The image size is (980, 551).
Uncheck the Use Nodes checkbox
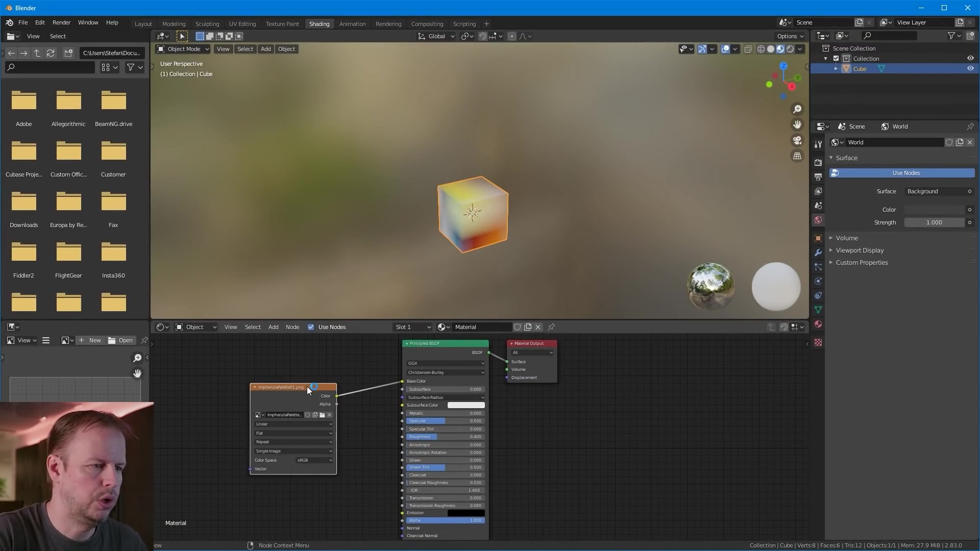[311, 327]
